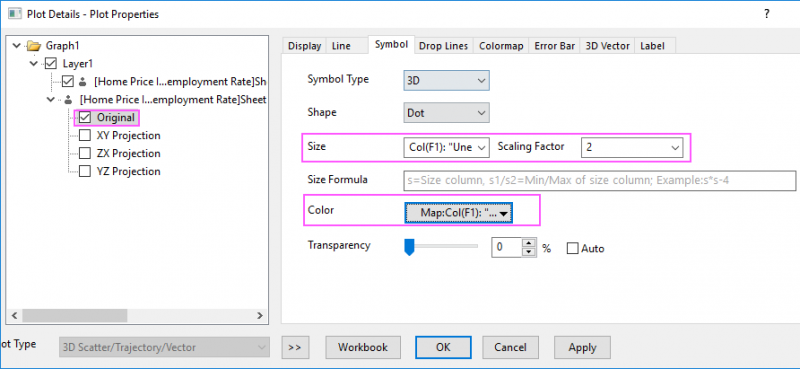The height and width of the screenshot is (369, 800).
Task: Click the >> collapse panel button
Action: click(294, 348)
